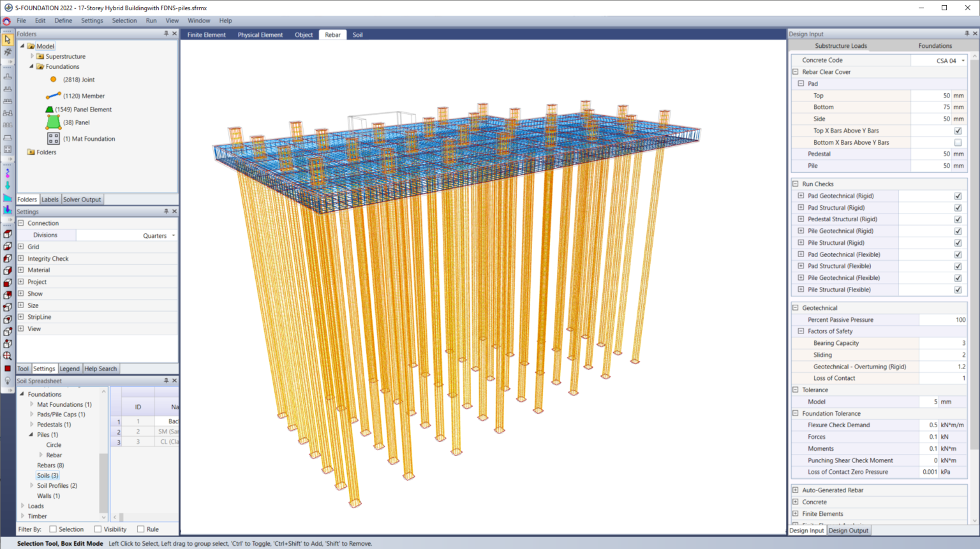The height and width of the screenshot is (549, 980).
Task: Expand the Superstructure folder tree node
Action: [x=32, y=56]
